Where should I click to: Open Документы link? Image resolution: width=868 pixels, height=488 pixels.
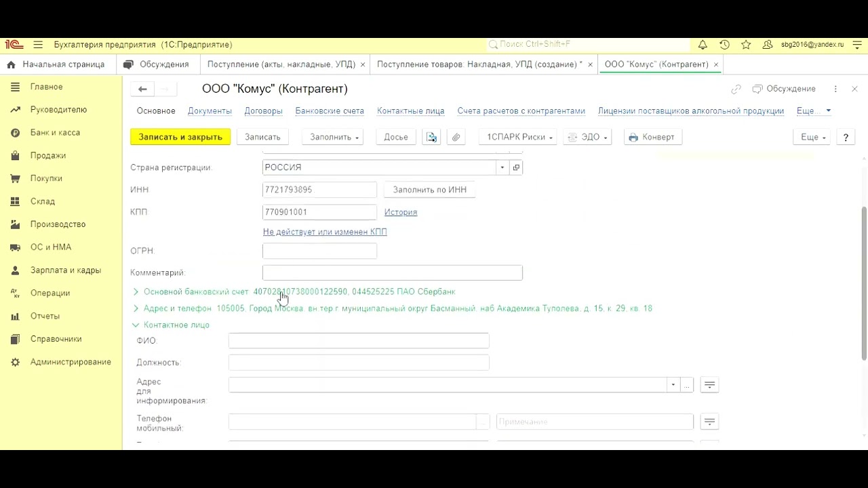coord(210,111)
